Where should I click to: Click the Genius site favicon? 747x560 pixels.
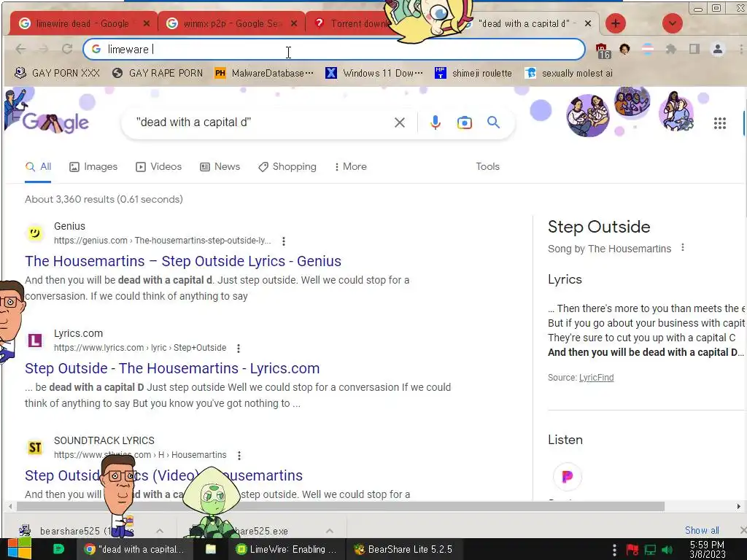(x=35, y=233)
